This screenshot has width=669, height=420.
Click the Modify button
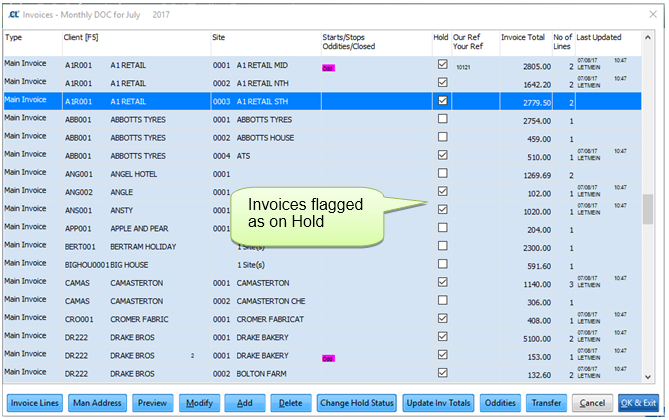click(x=199, y=402)
